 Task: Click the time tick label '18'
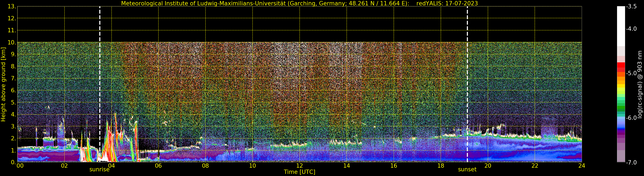(441, 166)
